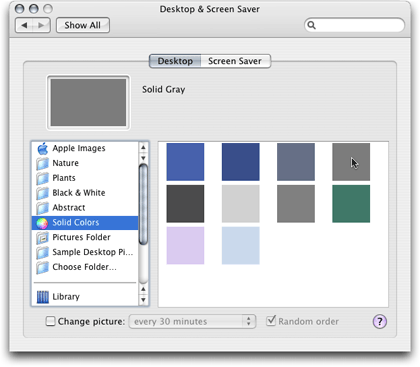Click the red close window button
The height and width of the screenshot is (367, 420).
(x=20, y=9)
